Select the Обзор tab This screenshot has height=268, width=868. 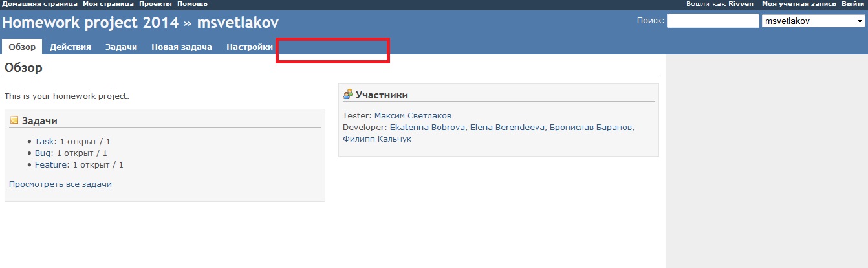point(22,47)
